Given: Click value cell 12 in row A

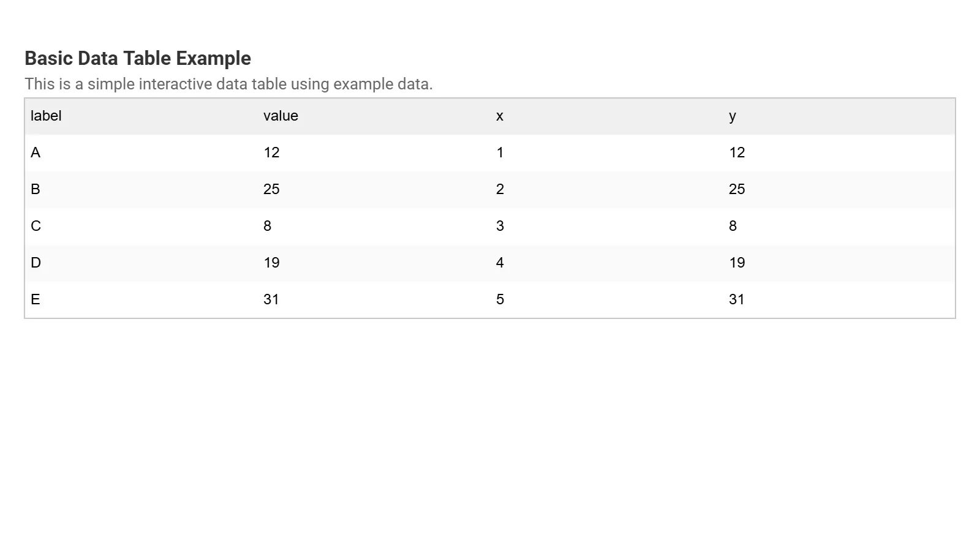Looking at the screenshot, I should (271, 153).
